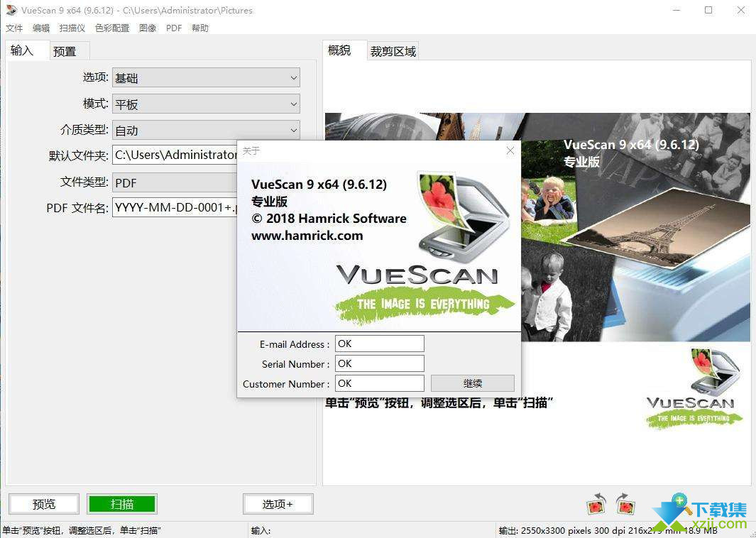
Task: Click the VueScan scanner logo in About dialog
Action: [x=463, y=216]
